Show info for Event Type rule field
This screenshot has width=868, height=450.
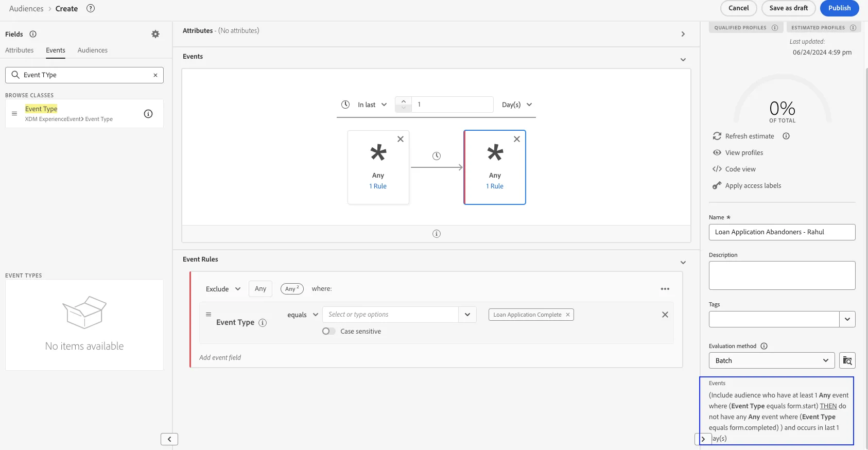pos(263,323)
